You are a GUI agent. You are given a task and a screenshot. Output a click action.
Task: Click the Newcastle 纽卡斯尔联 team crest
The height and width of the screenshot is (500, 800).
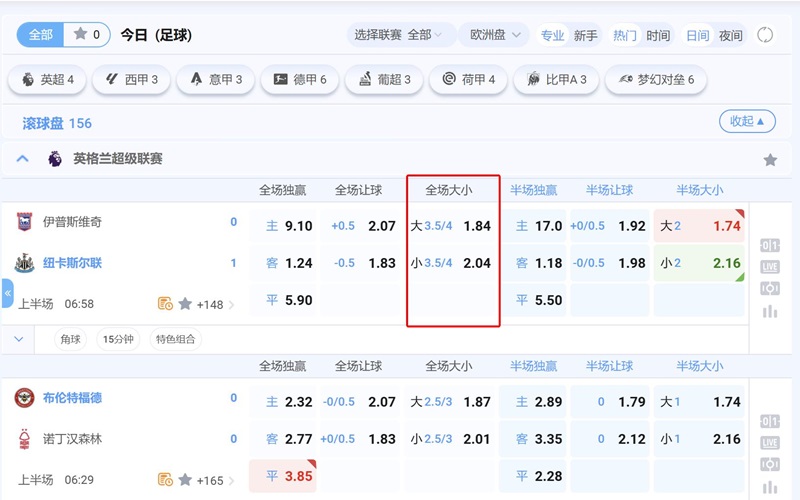[24, 263]
